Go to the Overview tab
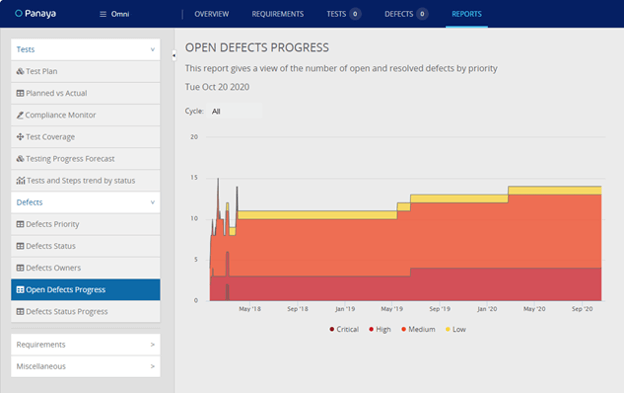Viewport: 624px width, 393px height. 211,14
